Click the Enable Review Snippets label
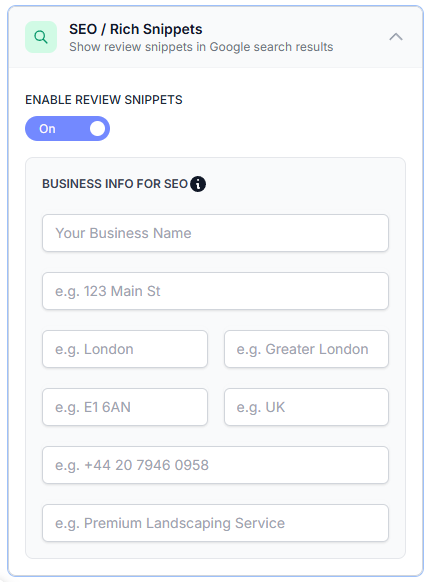The width and height of the screenshot is (429, 582). coord(104,100)
